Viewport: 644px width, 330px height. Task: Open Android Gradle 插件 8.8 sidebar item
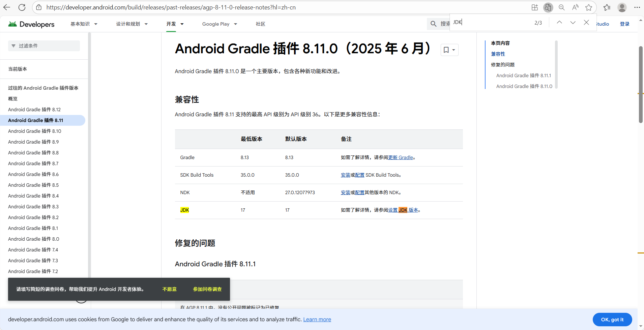pyautogui.click(x=33, y=153)
